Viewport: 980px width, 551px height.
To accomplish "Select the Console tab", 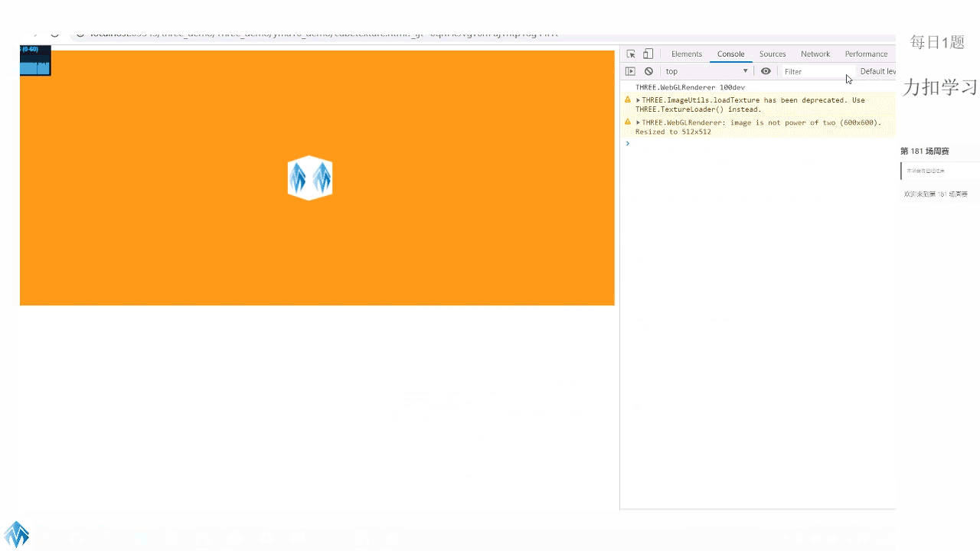I will (x=731, y=54).
